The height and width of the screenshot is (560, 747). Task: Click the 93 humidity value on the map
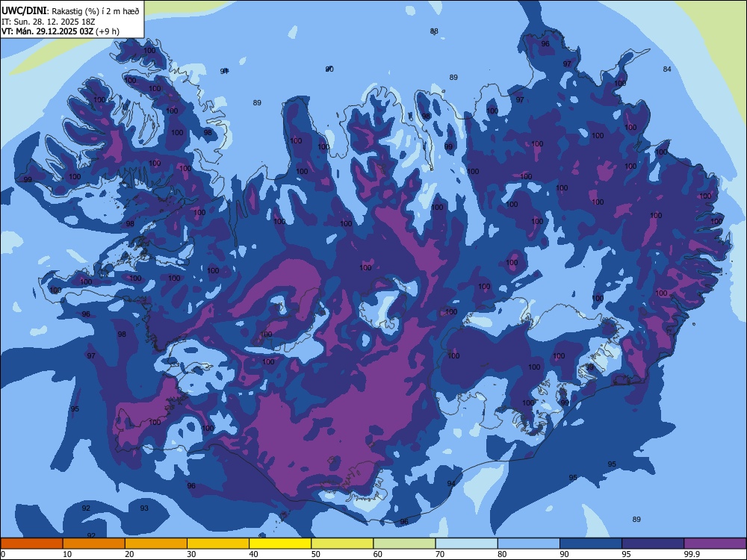144,508
